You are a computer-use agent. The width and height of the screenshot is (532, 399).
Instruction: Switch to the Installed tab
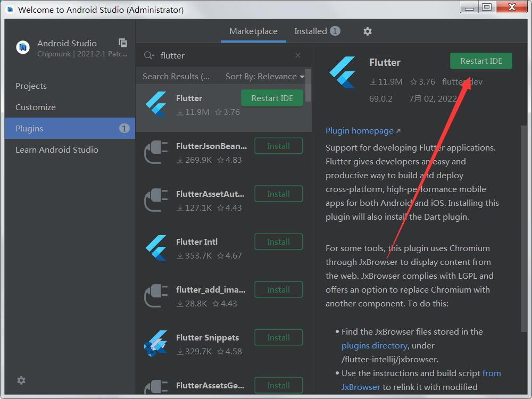(317, 31)
